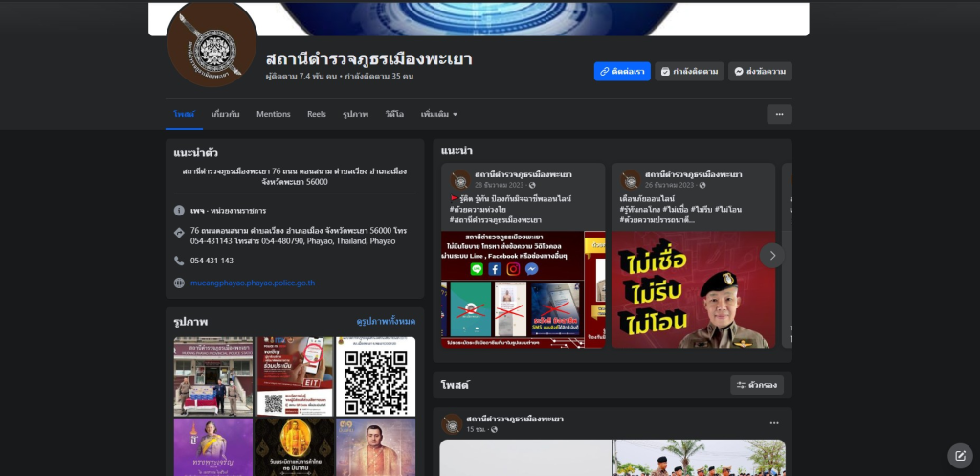Click the address direction icon in intro
980x476 pixels.
coord(179,232)
